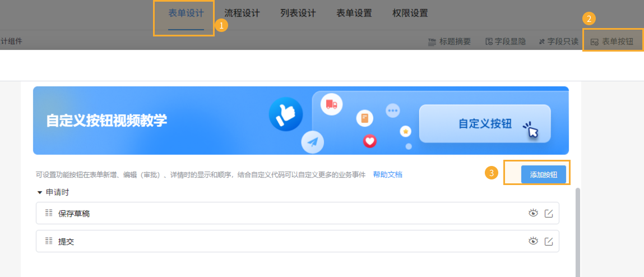Open 标题摘要 toolbar option
Image resolution: width=644 pixels, height=277 pixels.
pyautogui.click(x=450, y=41)
